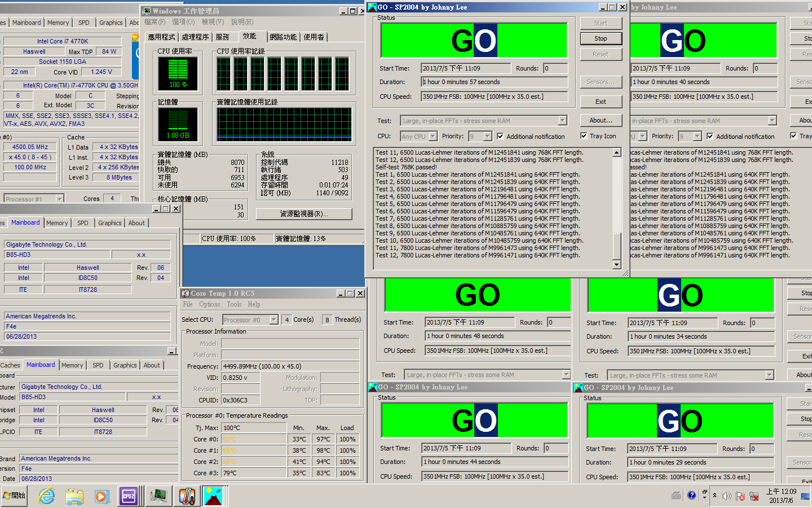This screenshot has width=812, height=508.
Task: Click Reset in 57-second SP2004 window
Action: (601, 54)
